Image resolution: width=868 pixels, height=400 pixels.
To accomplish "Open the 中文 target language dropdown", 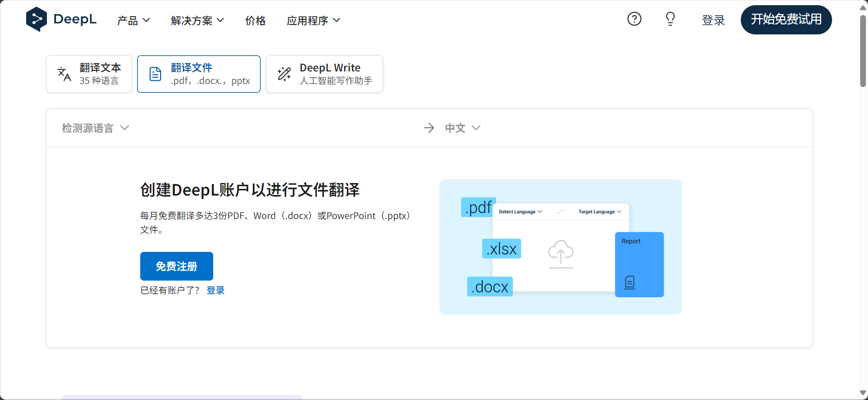I will pyautogui.click(x=462, y=128).
